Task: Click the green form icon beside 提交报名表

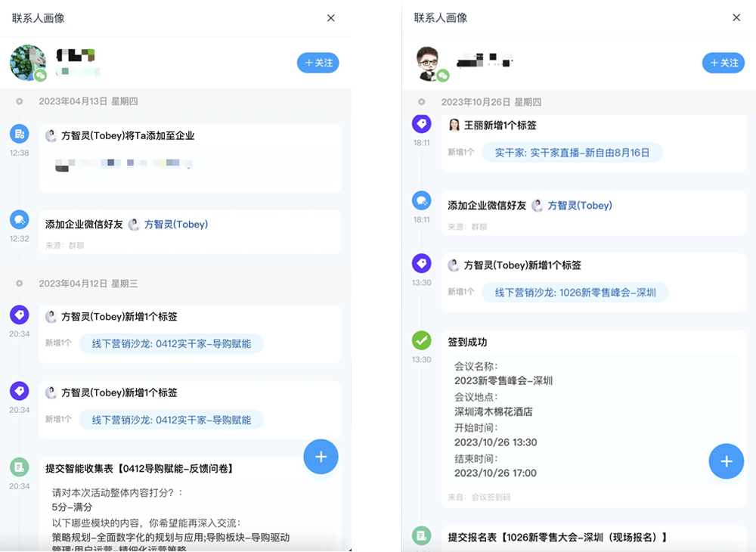Action: click(421, 536)
